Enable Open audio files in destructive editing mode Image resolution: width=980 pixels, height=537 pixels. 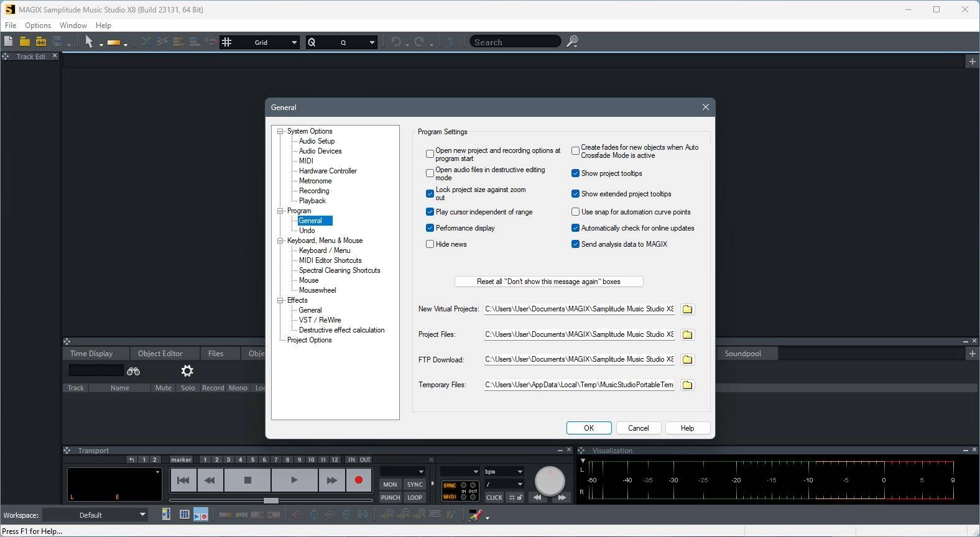coord(430,173)
